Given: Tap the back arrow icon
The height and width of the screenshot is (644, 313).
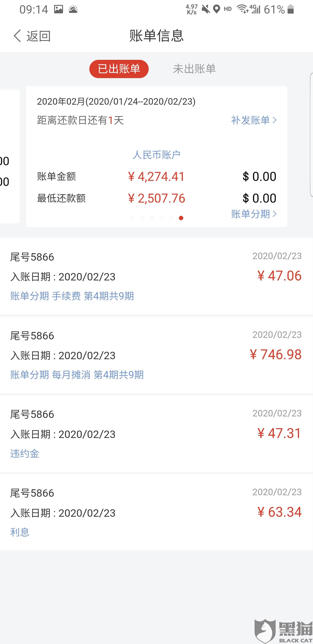Looking at the screenshot, I should (17, 36).
